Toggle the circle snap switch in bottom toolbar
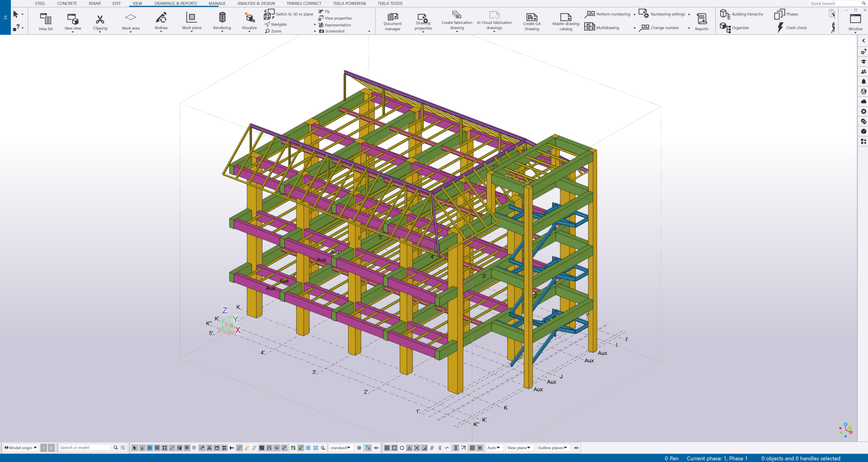The image size is (868, 462). (402, 448)
